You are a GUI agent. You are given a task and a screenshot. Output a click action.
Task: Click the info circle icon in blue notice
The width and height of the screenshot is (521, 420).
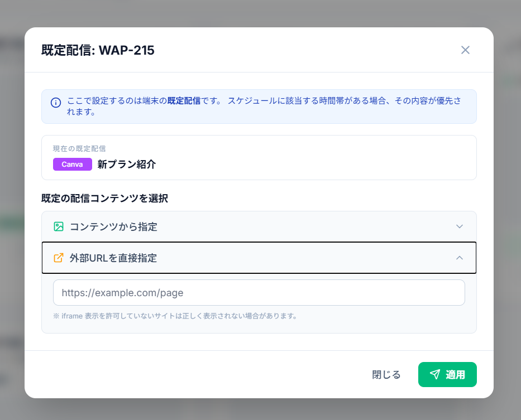click(x=56, y=103)
